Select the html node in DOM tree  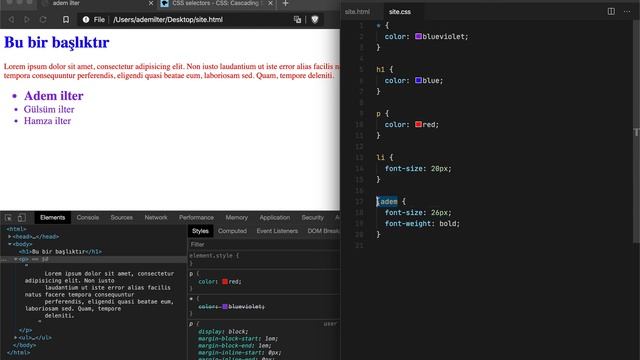[16, 229]
